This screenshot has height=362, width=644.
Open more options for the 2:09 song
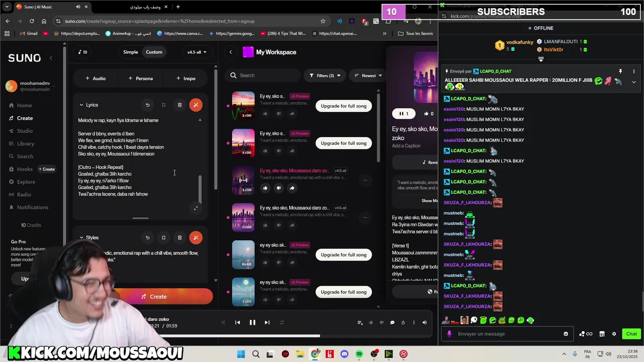(x=365, y=218)
